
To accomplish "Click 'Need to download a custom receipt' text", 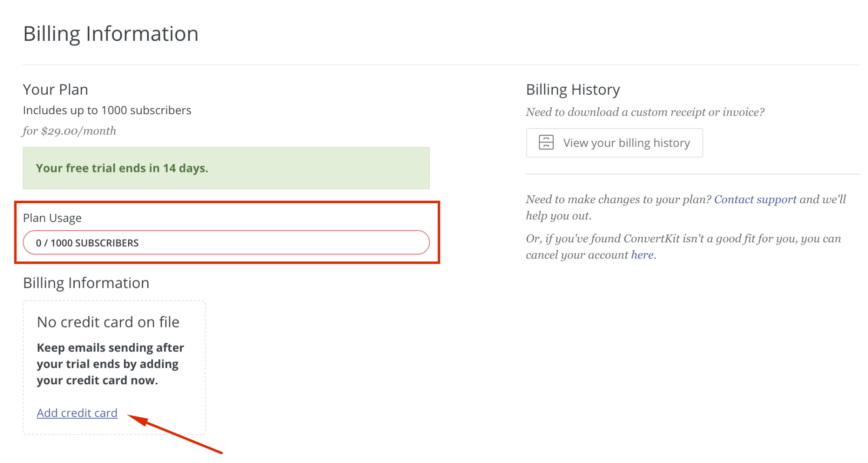I will pos(645,112).
